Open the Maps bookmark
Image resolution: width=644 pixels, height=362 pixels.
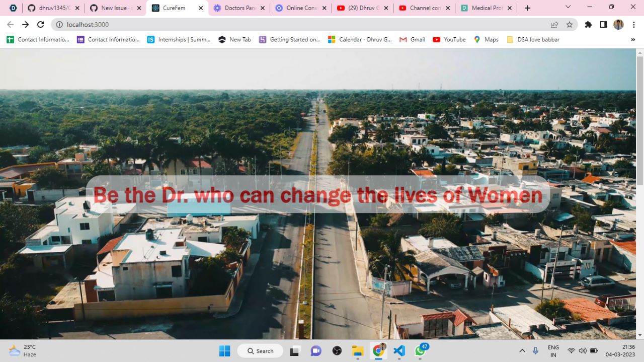486,39
